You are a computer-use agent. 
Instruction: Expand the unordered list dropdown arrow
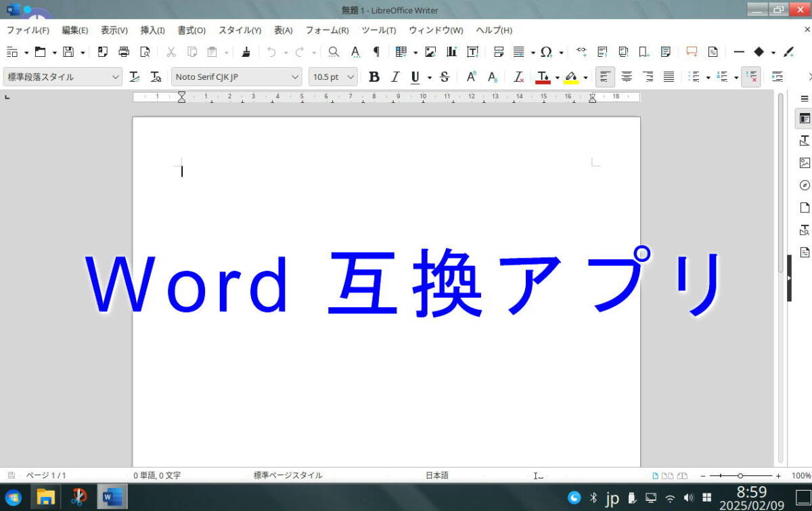pos(708,77)
